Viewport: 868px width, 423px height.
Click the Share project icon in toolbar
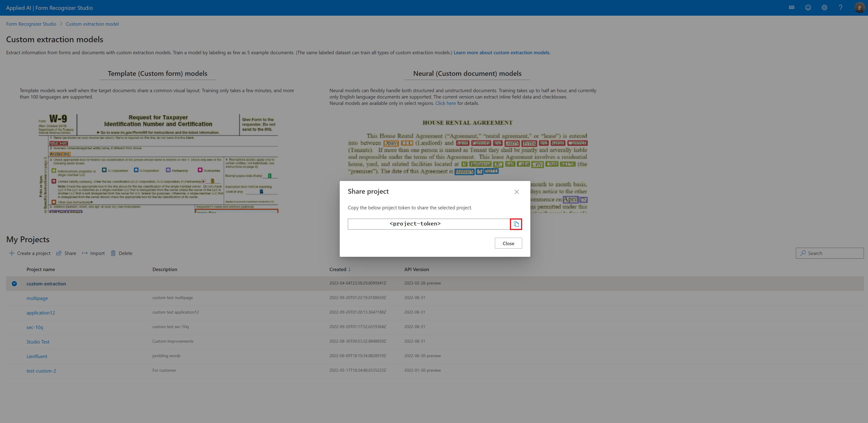[x=59, y=253]
